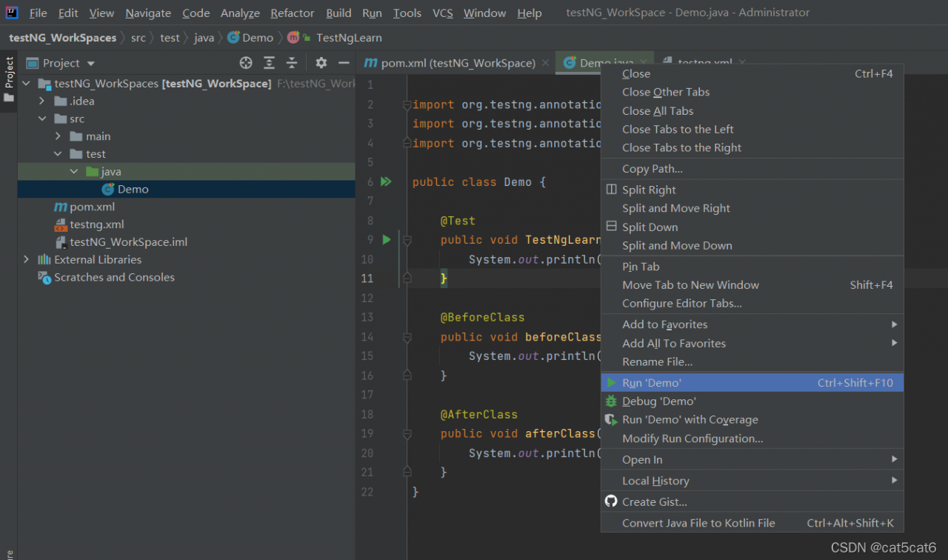The width and height of the screenshot is (948, 560).
Task: Open Add All To Favorites submenu
Action: (x=752, y=343)
